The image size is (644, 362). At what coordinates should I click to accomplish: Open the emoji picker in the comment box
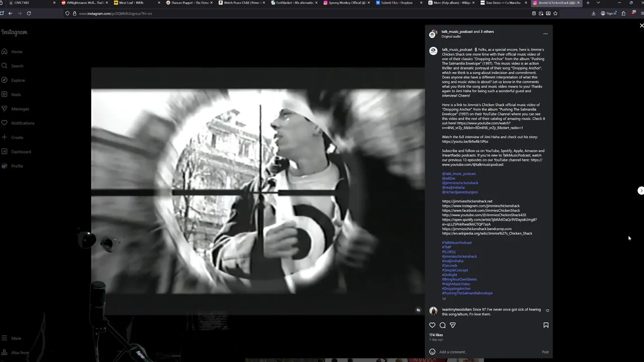coord(432,352)
